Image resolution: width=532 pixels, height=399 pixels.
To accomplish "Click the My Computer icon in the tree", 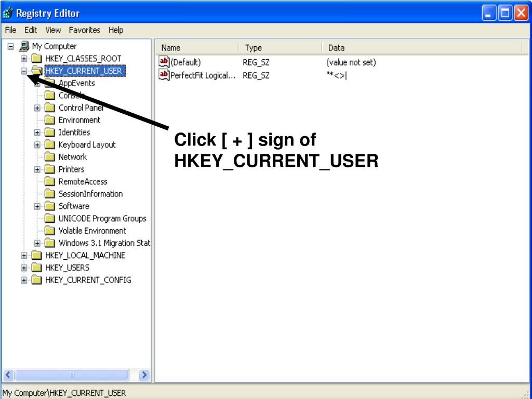I will [x=24, y=46].
